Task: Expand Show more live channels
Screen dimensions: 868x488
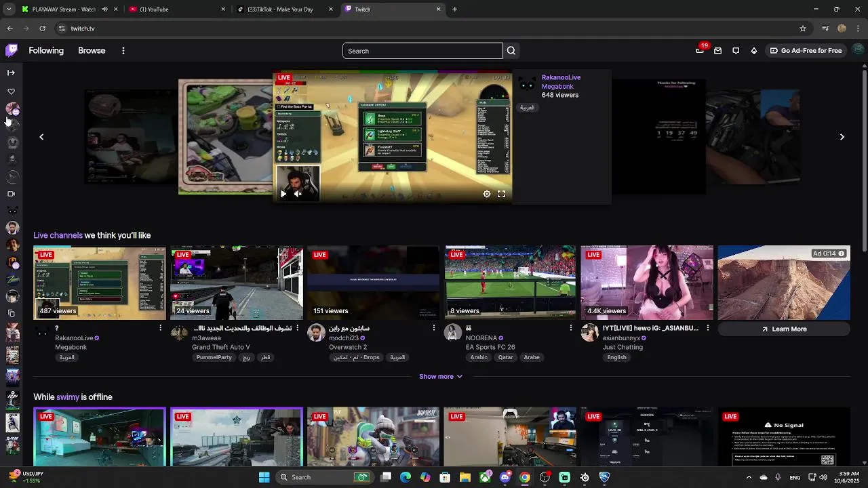Action: tap(441, 376)
